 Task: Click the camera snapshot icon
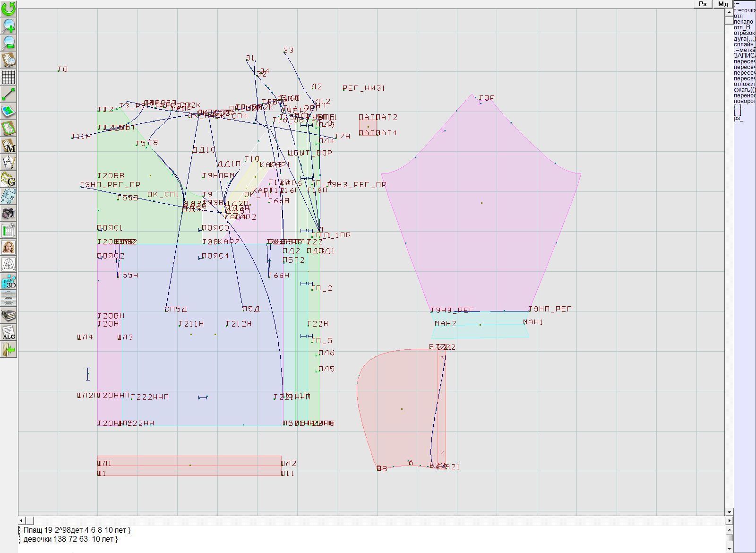tap(9, 214)
